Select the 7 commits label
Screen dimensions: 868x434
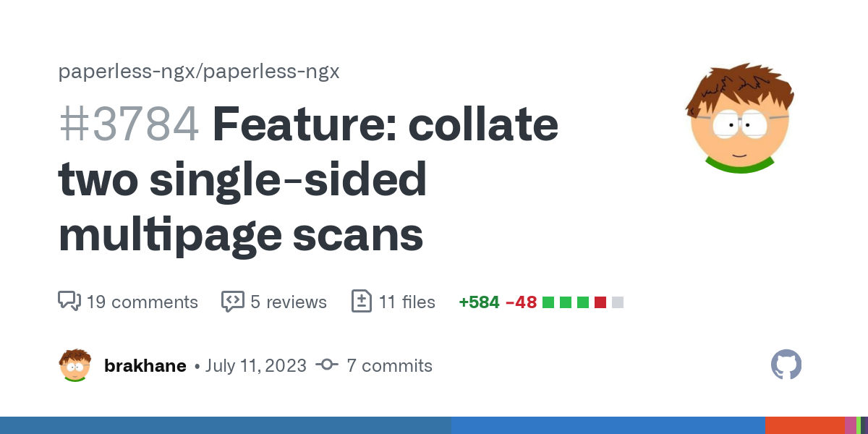tap(389, 366)
